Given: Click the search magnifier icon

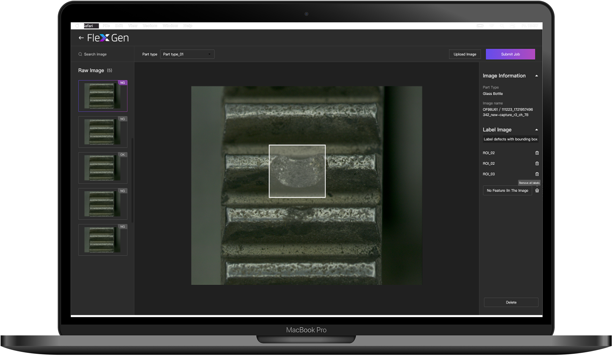Looking at the screenshot, I should pyautogui.click(x=80, y=54).
